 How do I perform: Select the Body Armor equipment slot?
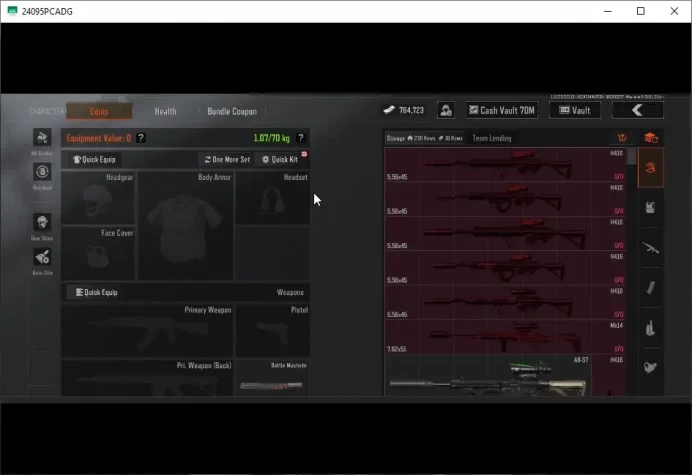pos(185,226)
